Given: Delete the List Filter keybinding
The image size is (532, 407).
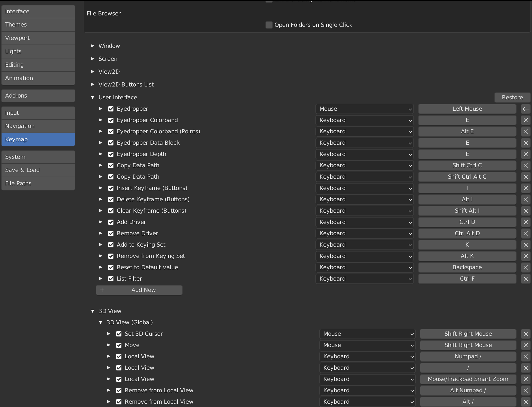Looking at the screenshot, I should (x=526, y=279).
